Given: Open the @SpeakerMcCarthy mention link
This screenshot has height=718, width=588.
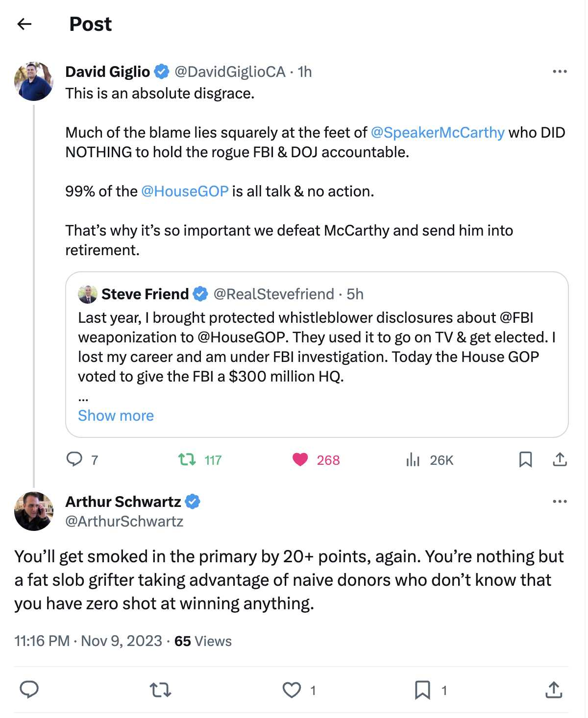Looking at the screenshot, I should 438,132.
